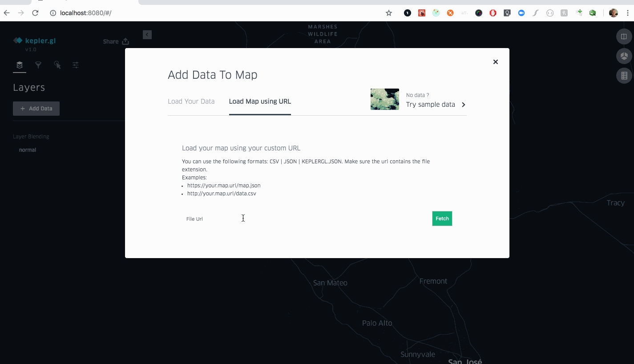Bookmark this page with star icon

click(388, 13)
